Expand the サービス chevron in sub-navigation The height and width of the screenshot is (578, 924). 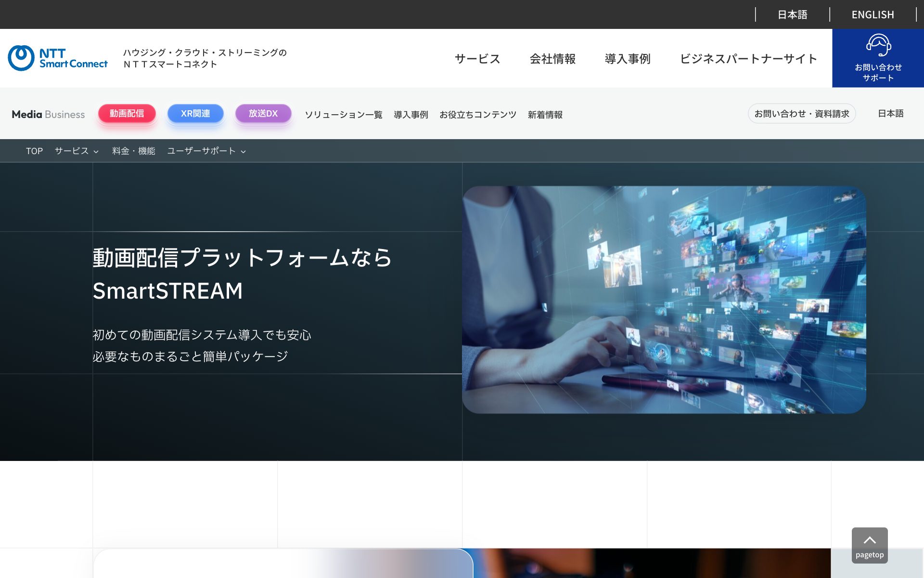pyautogui.click(x=96, y=151)
